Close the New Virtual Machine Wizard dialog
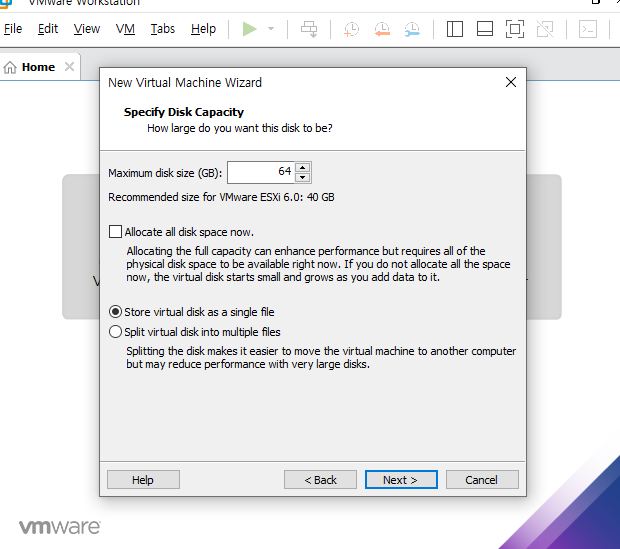The height and width of the screenshot is (549, 620). (x=511, y=82)
